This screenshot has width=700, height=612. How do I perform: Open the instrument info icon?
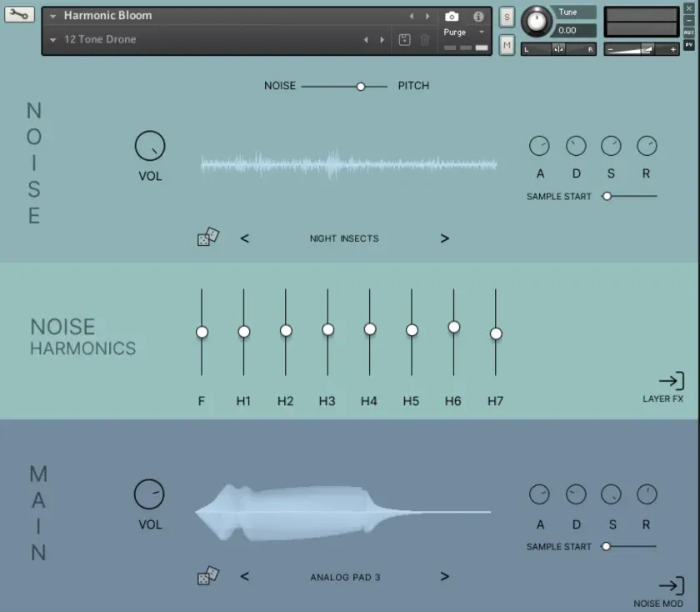pyautogui.click(x=478, y=16)
